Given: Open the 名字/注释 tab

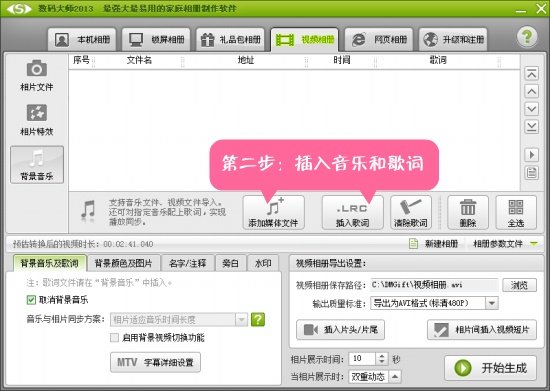Looking at the screenshot, I should (x=188, y=263).
